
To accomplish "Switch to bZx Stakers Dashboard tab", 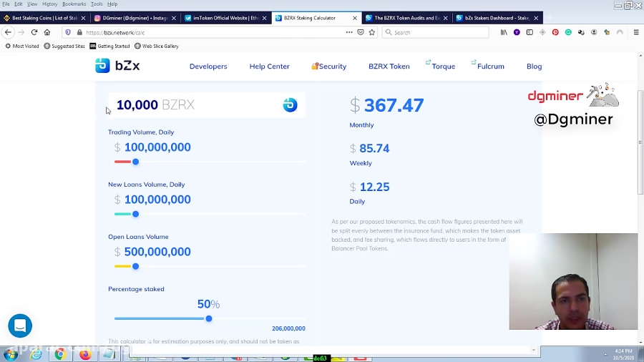I will (x=497, y=18).
